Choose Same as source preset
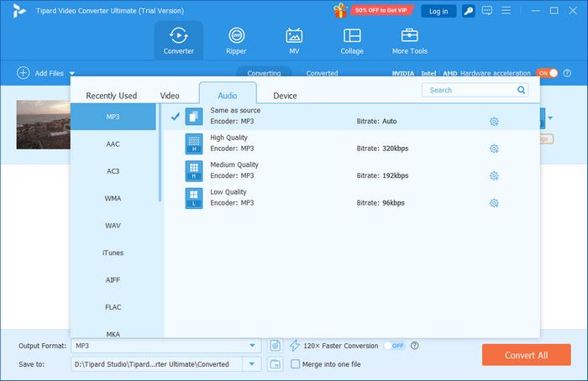This screenshot has width=588, height=381. tap(352, 117)
